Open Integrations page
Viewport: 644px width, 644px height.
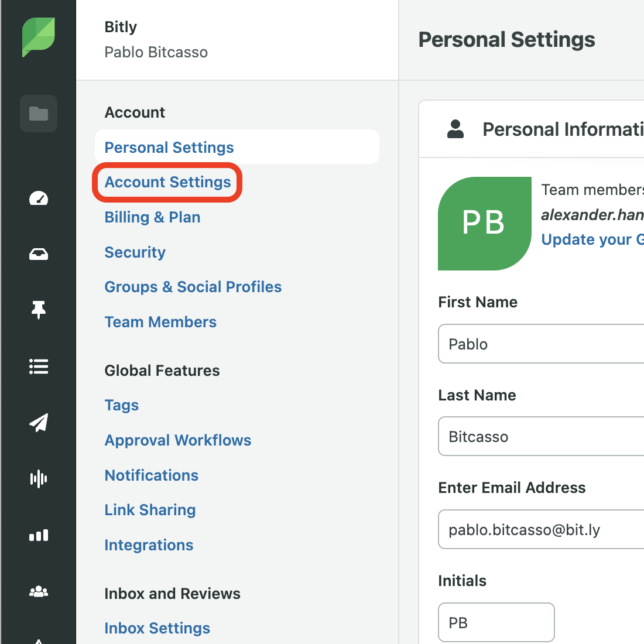[x=149, y=545]
